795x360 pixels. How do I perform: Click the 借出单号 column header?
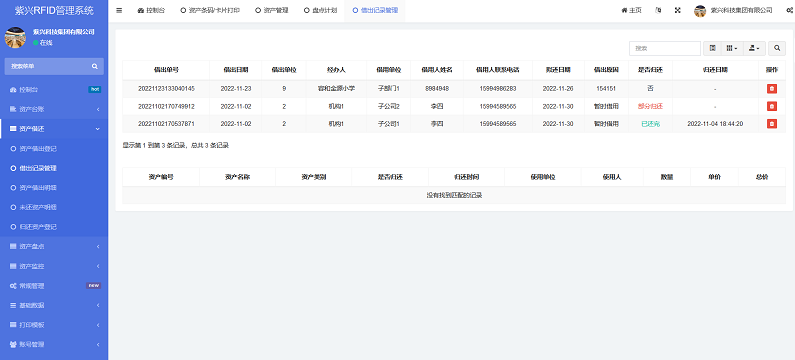166,70
